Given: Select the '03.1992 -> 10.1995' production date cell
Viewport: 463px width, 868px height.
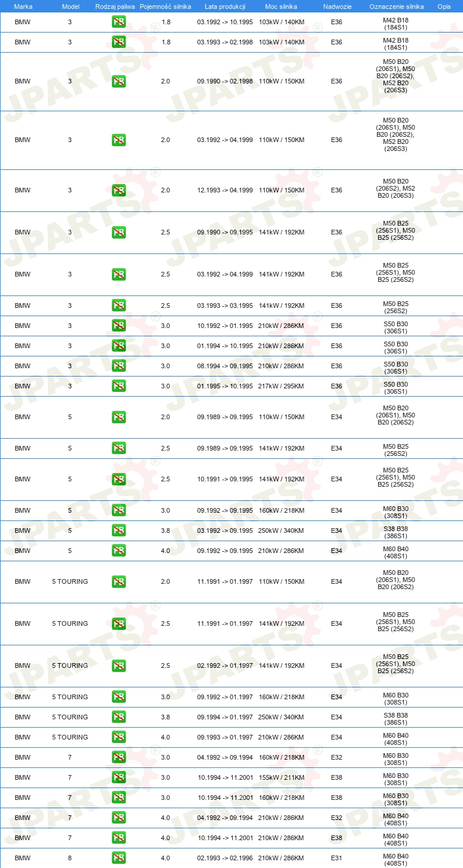Looking at the screenshot, I should pyautogui.click(x=225, y=22).
